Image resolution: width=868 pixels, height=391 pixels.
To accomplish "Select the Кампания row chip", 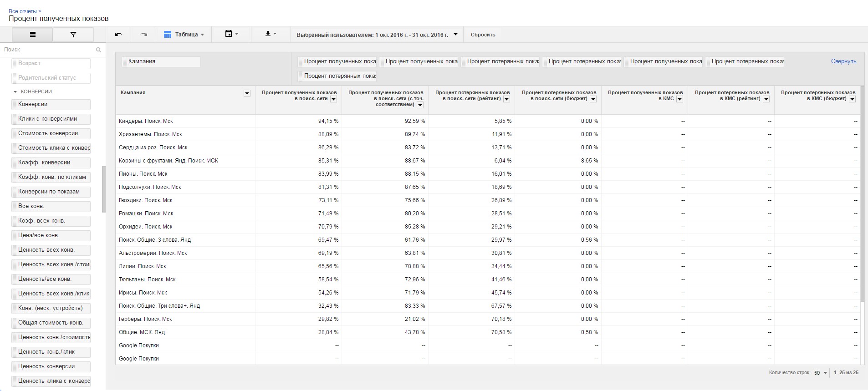I will 161,61.
